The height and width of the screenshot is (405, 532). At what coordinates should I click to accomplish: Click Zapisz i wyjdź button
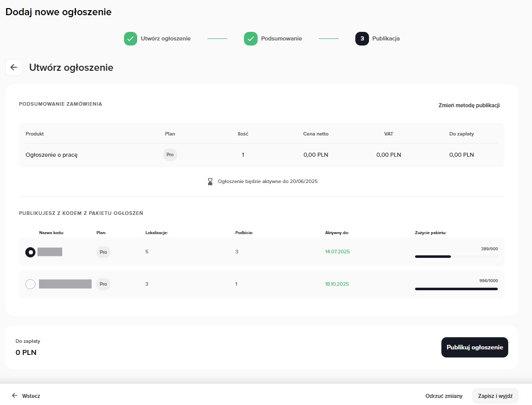495,396
